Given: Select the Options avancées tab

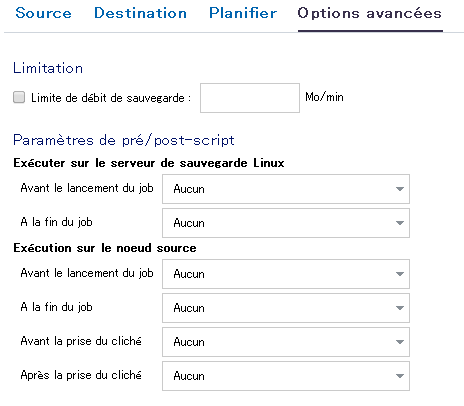Looking at the screenshot, I should pyautogui.click(x=370, y=13).
